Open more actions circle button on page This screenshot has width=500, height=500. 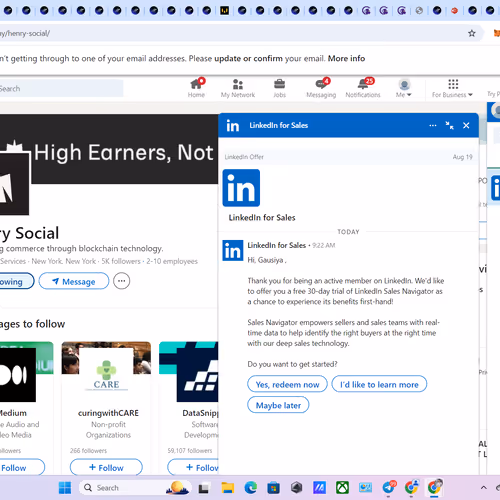(x=122, y=281)
